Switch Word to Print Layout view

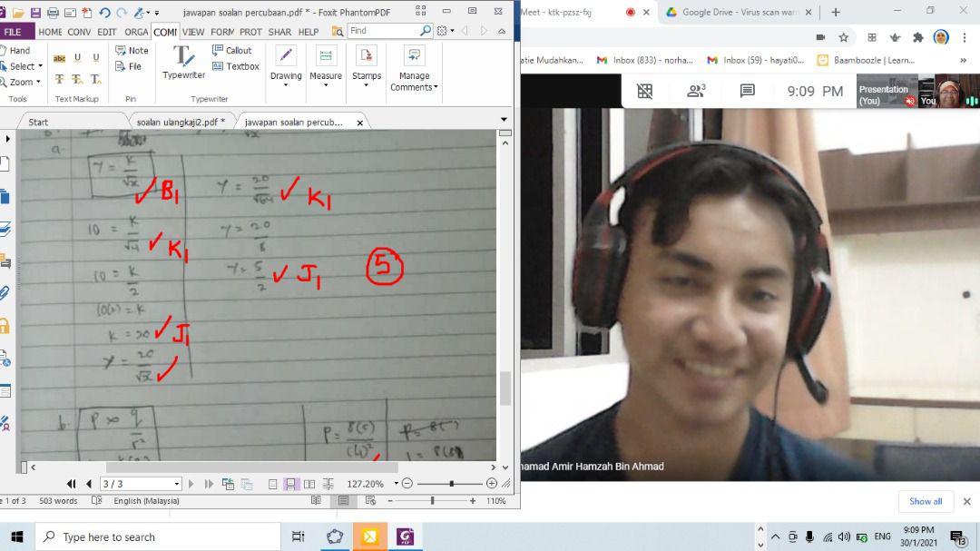[x=344, y=501]
